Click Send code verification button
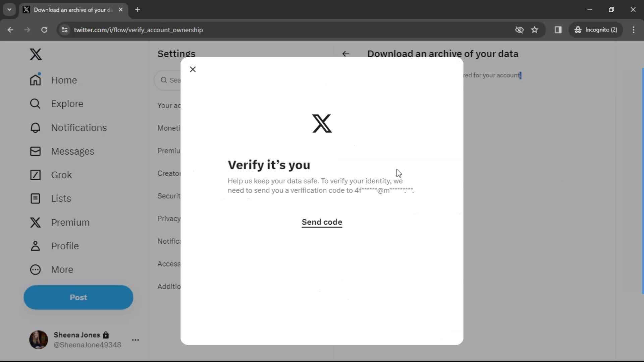644x362 pixels. [x=322, y=222]
